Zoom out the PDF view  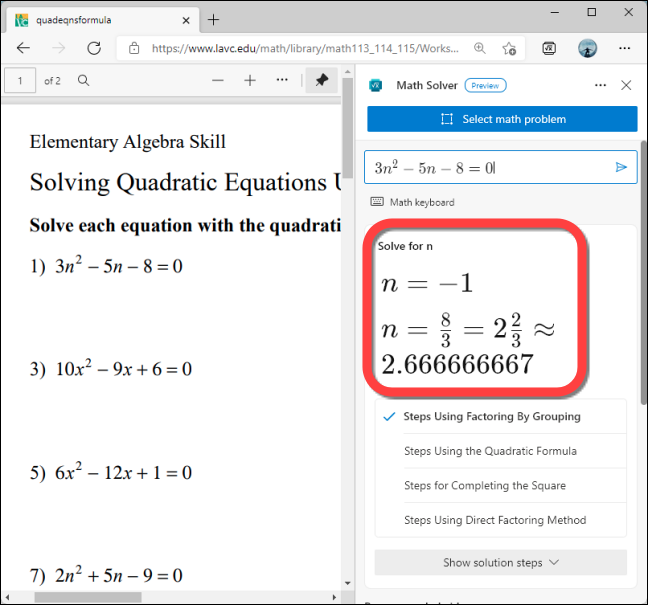pyautogui.click(x=218, y=81)
